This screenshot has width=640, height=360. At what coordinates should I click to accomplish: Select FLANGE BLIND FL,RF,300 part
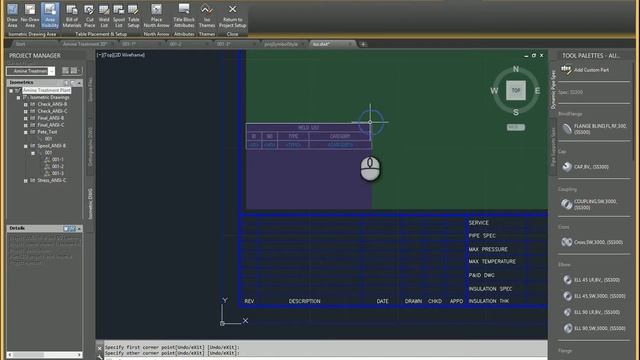coord(594,129)
